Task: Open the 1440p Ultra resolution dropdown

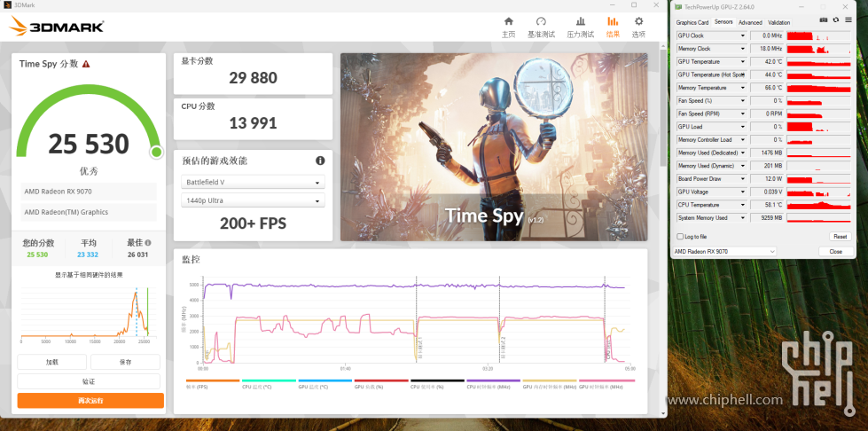Action: tap(253, 200)
